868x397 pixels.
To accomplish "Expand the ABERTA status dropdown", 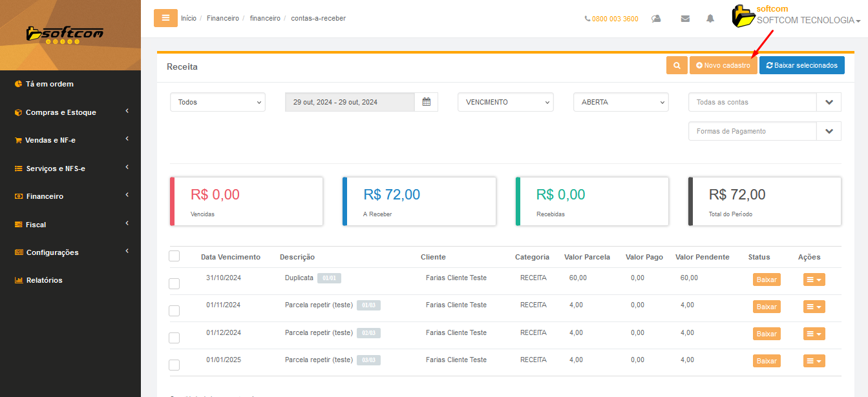I will pyautogui.click(x=620, y=102).
